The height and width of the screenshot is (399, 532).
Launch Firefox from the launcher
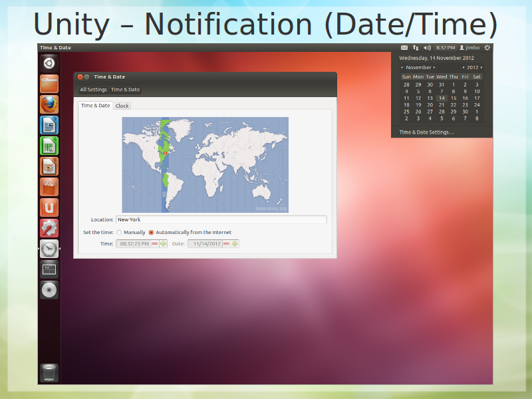[49, 104]
